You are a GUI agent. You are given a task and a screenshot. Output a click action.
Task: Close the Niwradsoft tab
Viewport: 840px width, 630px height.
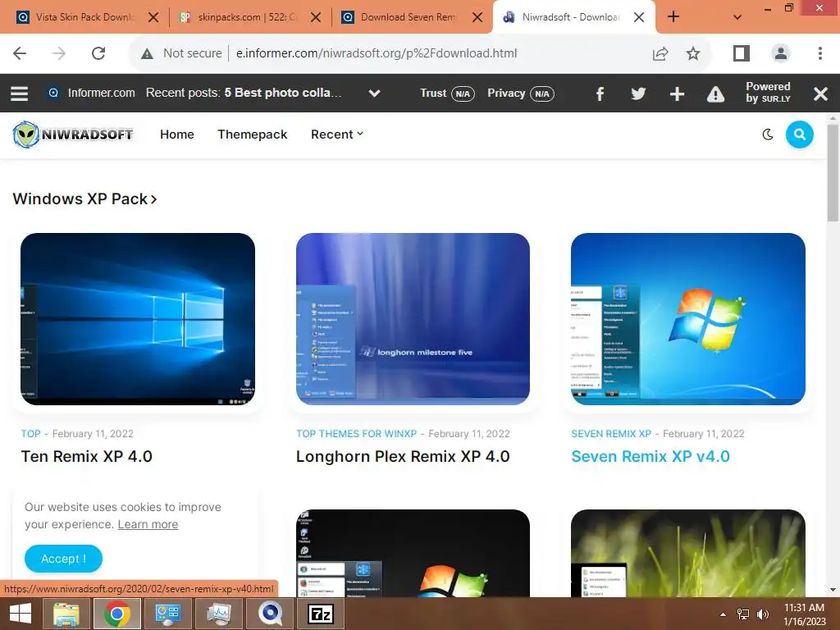(x=639, y=17)
